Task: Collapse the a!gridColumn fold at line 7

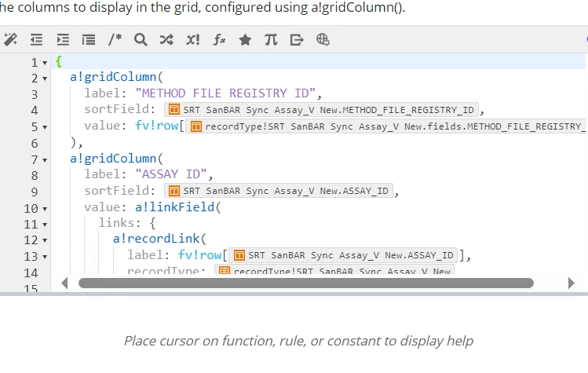Action: tap(45, 160)
